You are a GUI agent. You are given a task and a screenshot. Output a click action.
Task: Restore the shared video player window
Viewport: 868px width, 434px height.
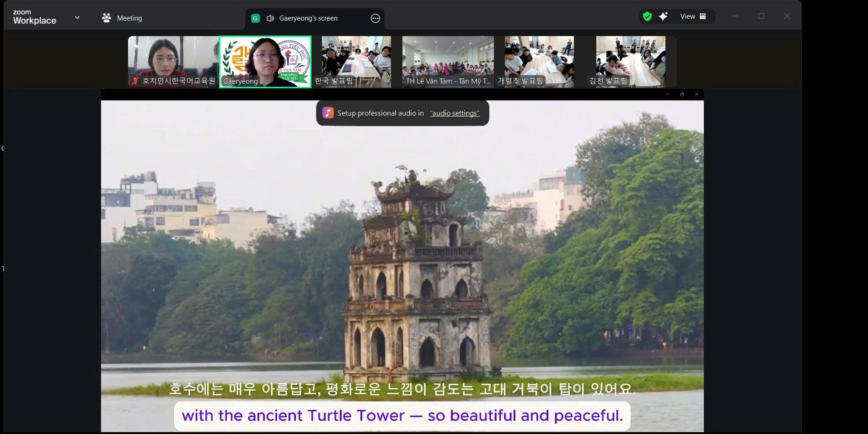click(x=682, y=94)
